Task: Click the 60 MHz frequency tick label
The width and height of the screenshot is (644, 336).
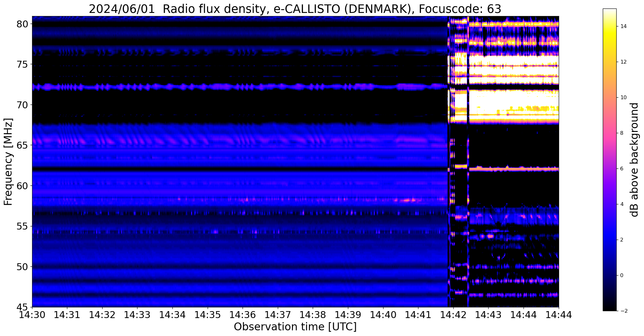Action: tap(22, 186)
